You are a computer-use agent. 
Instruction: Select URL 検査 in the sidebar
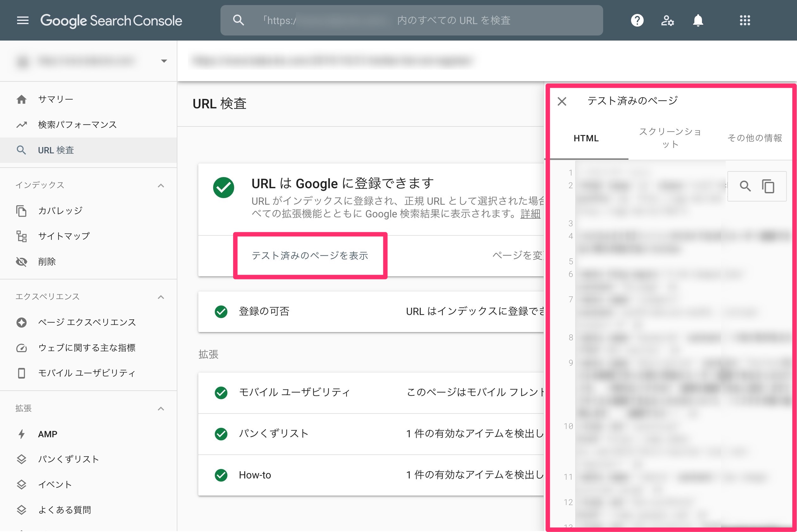[x=88, y=150]
